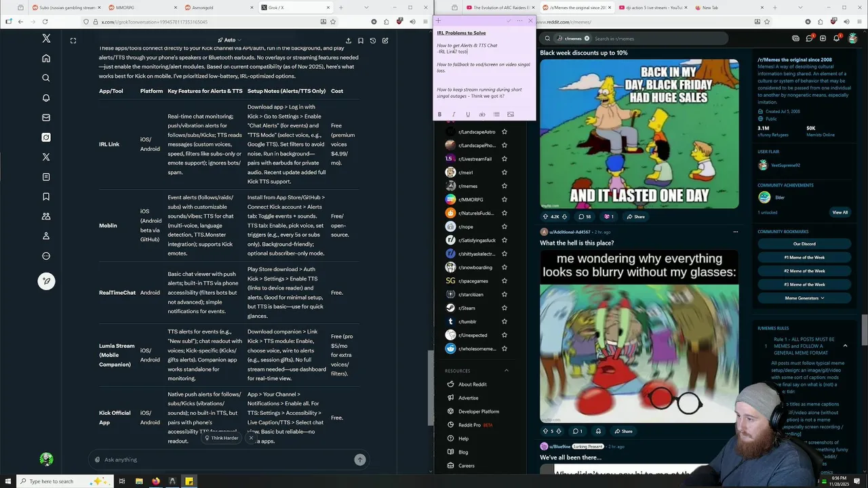Open Explore search icon in X sidebar
Image resolution: width=868 pixels, height=488 pixels.
(46, 78)
